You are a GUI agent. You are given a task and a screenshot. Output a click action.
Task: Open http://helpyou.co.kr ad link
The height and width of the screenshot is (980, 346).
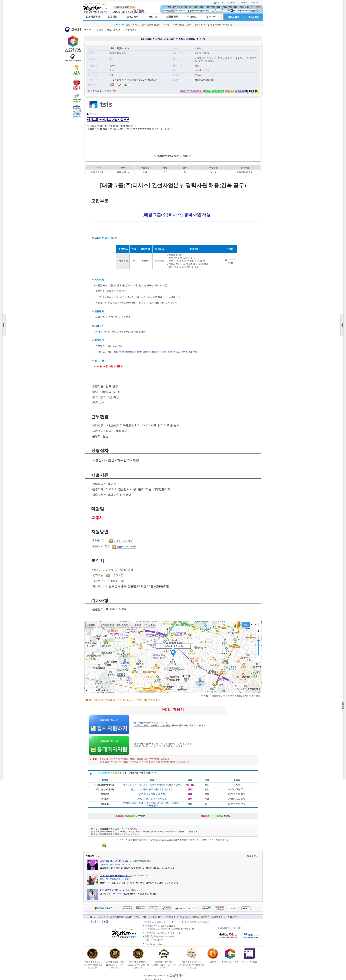click(142, 861)
